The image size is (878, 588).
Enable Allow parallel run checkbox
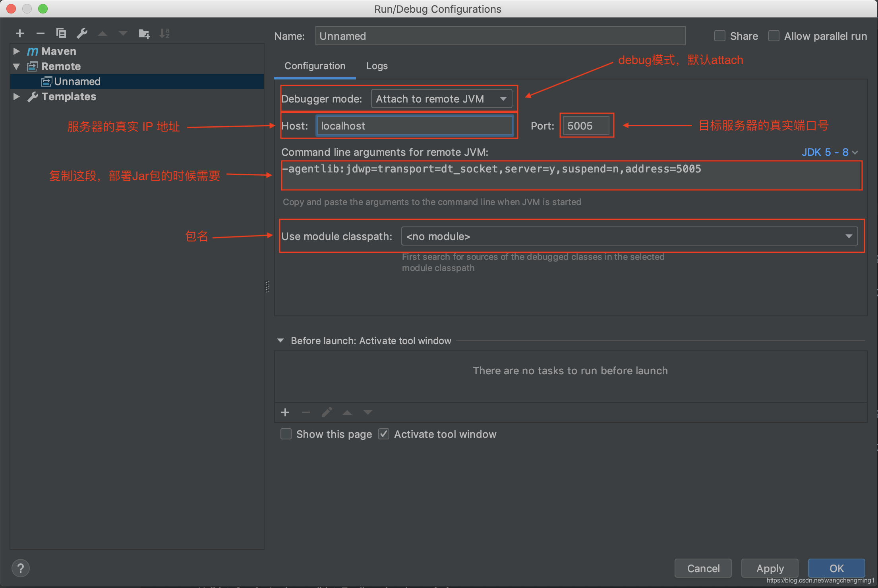click(x=774, y=36)
